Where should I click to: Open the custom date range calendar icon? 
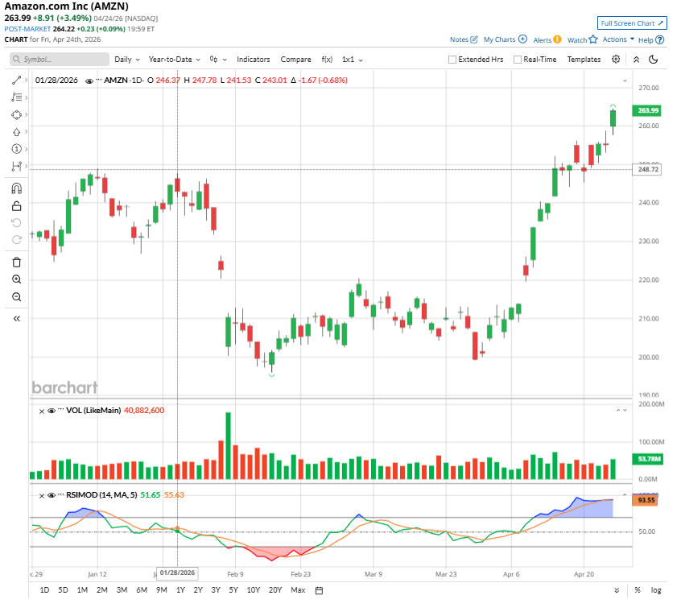click(320, 590)
